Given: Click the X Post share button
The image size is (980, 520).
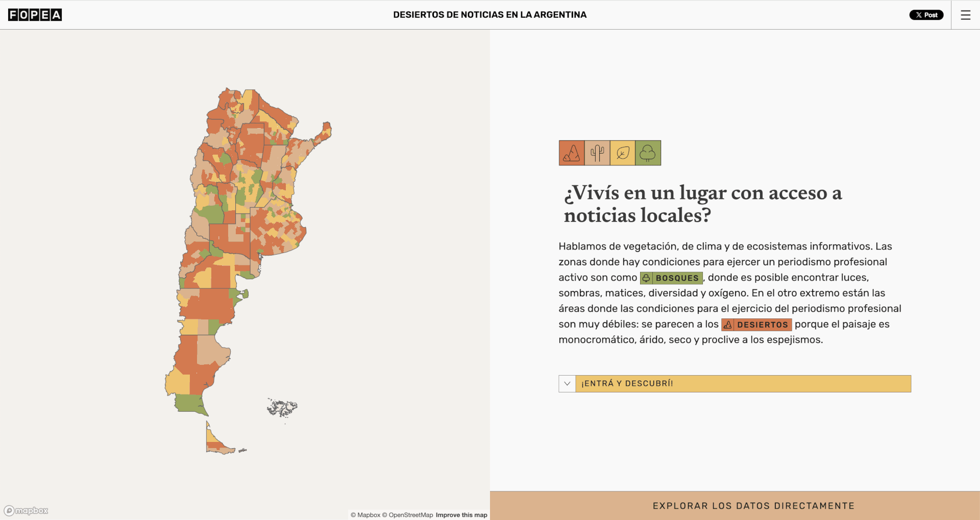Looking at the screenshot, I should tap(926, 15).
